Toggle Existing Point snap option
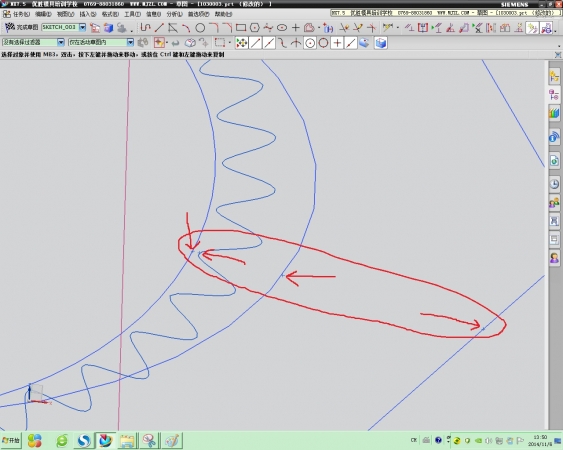 [337, 43]
